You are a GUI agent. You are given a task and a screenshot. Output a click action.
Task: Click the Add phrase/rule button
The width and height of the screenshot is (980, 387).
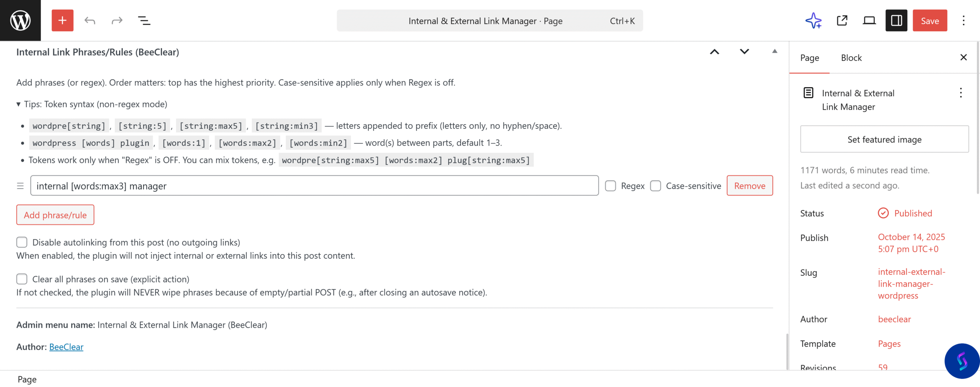tap(55, 215)
